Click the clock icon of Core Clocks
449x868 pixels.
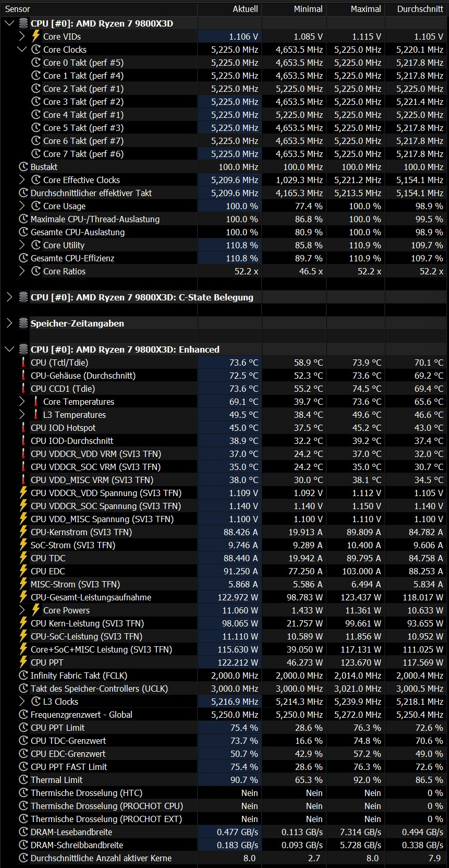click(x=36, y=50)
